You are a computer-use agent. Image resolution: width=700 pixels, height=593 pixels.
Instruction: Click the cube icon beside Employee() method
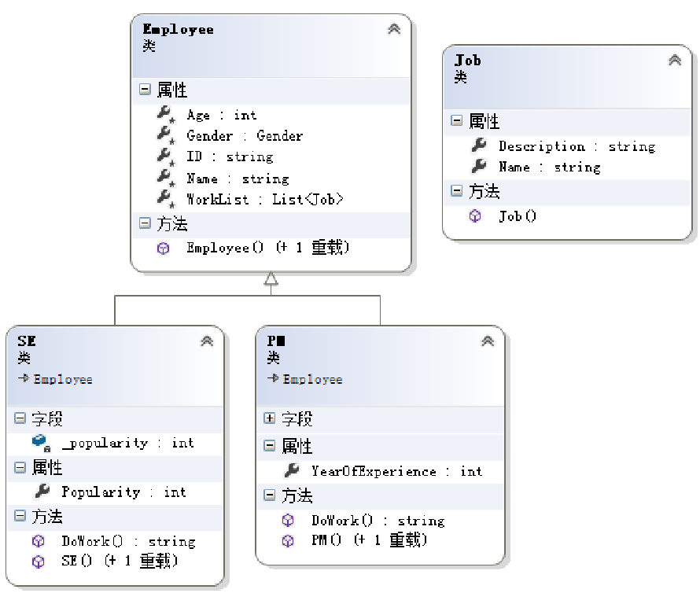pos(163,248)
